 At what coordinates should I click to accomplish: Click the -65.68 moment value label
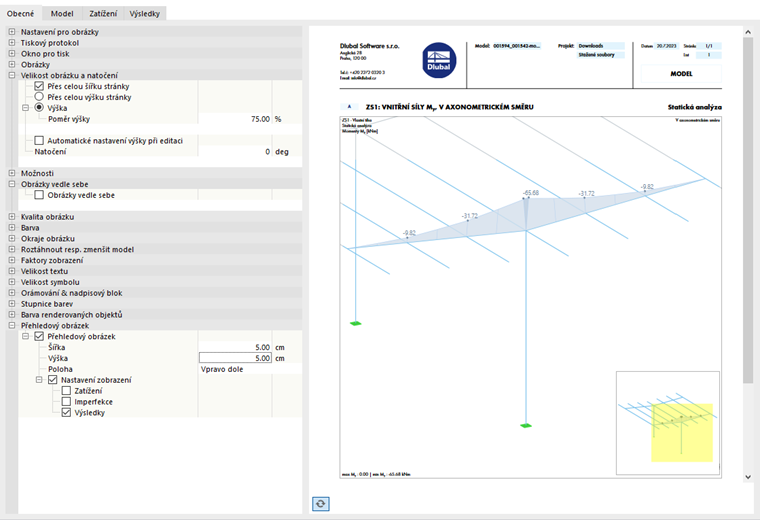coord(531,193)
